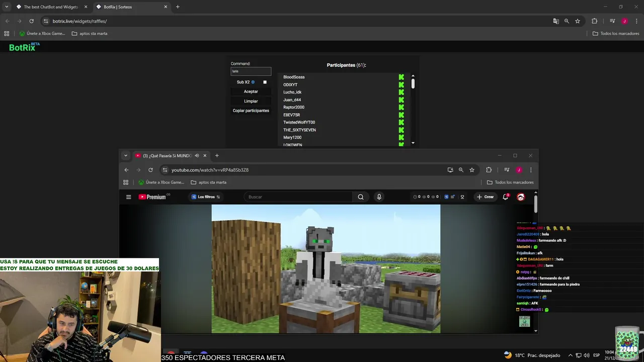The height and width of the screenshot is (362, 644).
Task: Open 'Únete a Xbox Game' bookmark in BotRix window
Action: click(42, 34)
